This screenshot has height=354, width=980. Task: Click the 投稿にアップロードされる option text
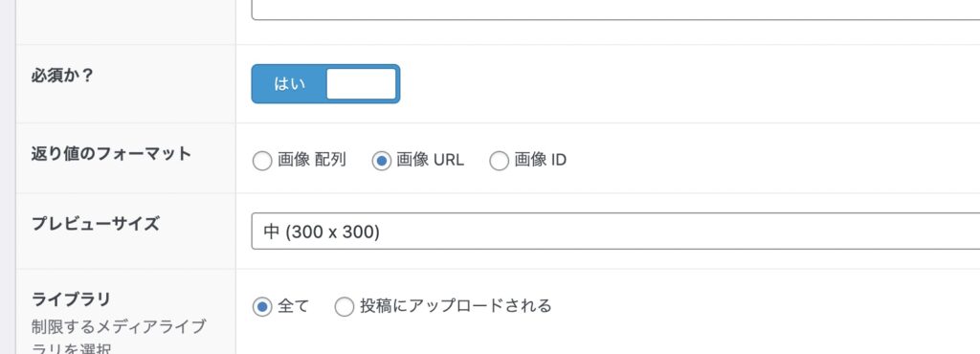pos(456,306)
